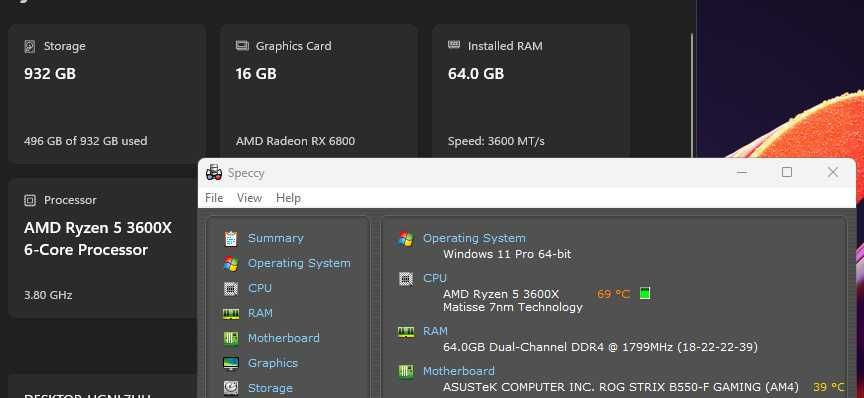Select Operating System in Speccy sidebar
Viewport: 864px width, 398px height.
coord(299,263)
